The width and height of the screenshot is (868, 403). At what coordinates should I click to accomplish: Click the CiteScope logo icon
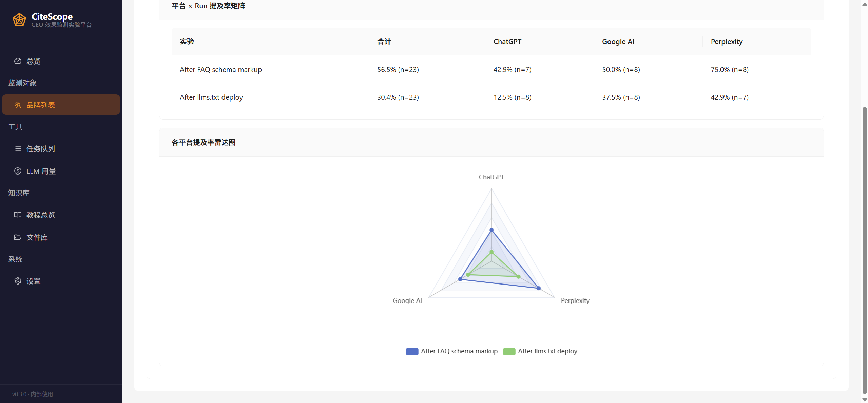pos(19,20)
